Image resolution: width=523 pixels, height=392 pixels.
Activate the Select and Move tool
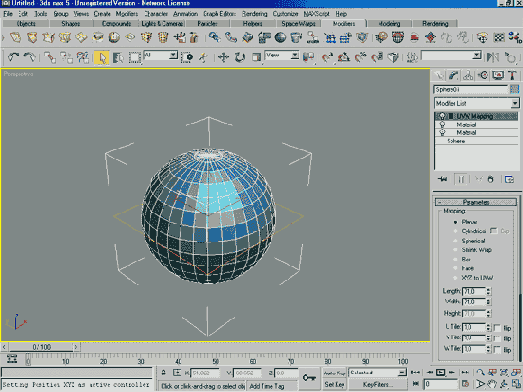[x=223, y=57]
